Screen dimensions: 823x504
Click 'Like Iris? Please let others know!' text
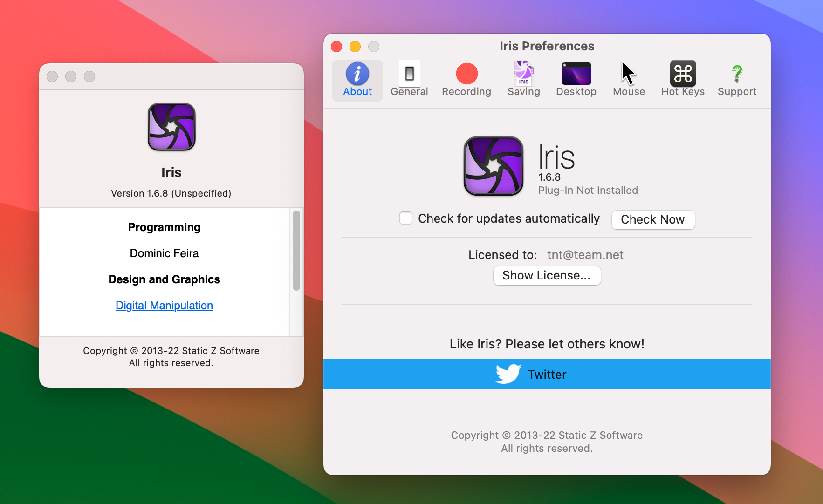pyautogui.click(x=547, y=344)
